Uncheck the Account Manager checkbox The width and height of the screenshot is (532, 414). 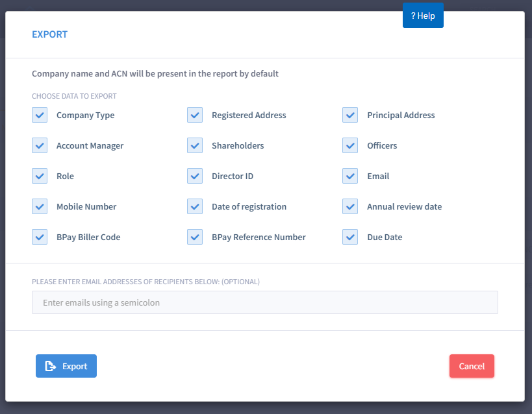pos(40,145)
